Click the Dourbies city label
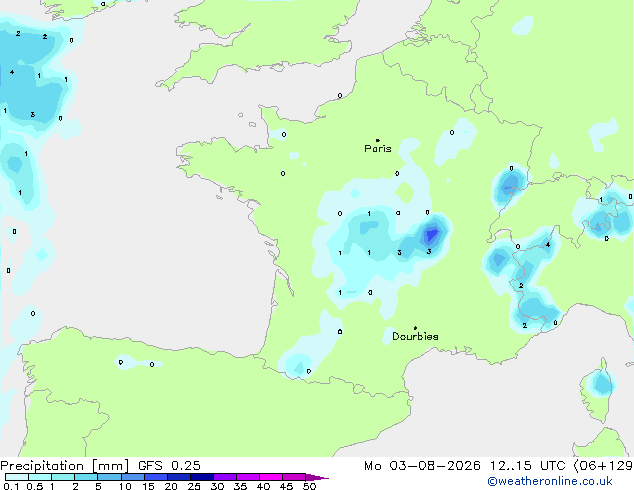The height and width of the screenshot is (490, 634). tap(415, 336)
